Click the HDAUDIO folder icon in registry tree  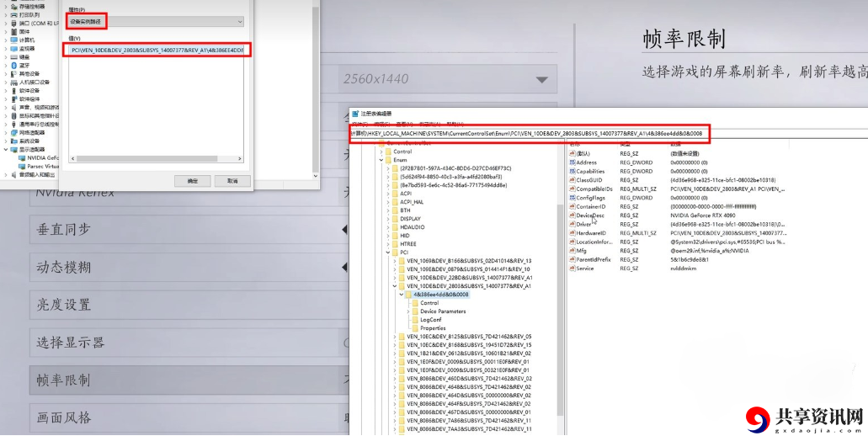pyautogui.click(x=395, y=227)
